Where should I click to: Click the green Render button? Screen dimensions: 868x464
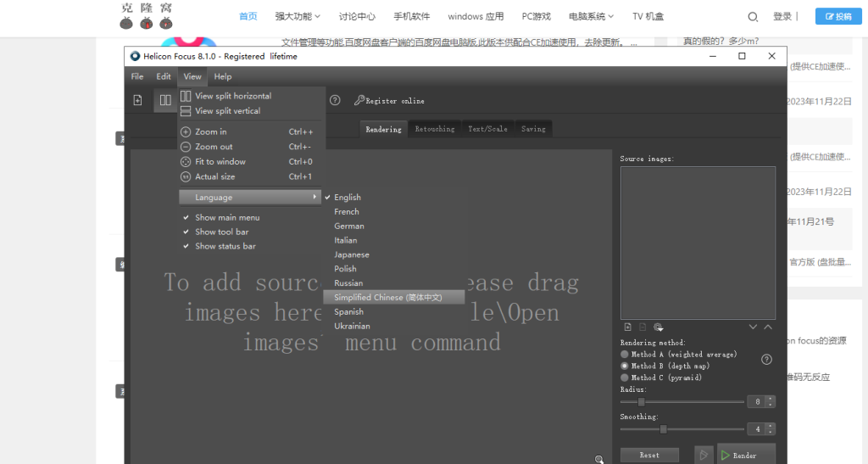pos(746,455)
